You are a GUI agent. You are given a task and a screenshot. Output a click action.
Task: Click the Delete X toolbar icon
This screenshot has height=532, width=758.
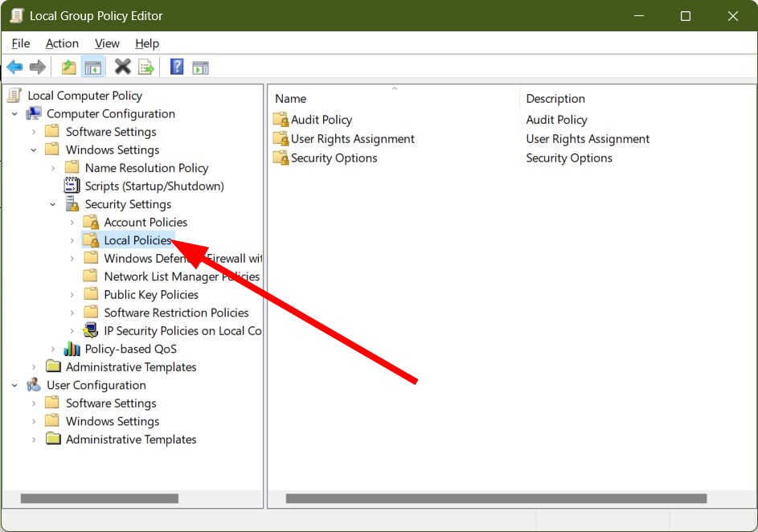(x=123, y=67)
